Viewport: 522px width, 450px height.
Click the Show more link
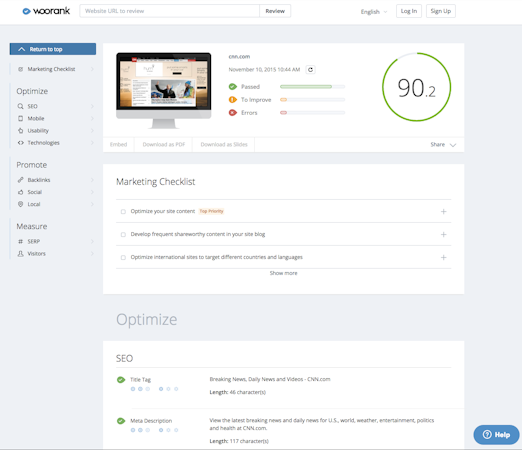pos(283,273)
